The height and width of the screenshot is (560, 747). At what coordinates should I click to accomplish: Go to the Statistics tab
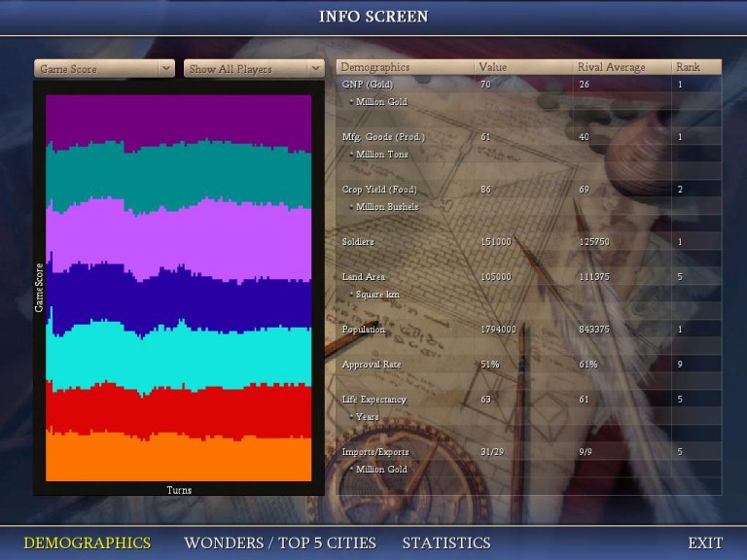(446, 542)
